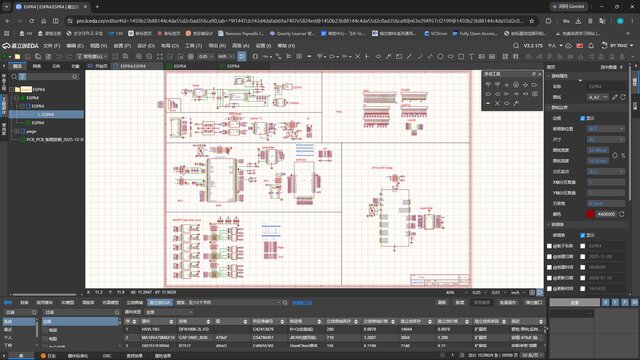Switch to the 网络 tab in left panel
Viewport: 640px width, 360px height.
[37, 66]
